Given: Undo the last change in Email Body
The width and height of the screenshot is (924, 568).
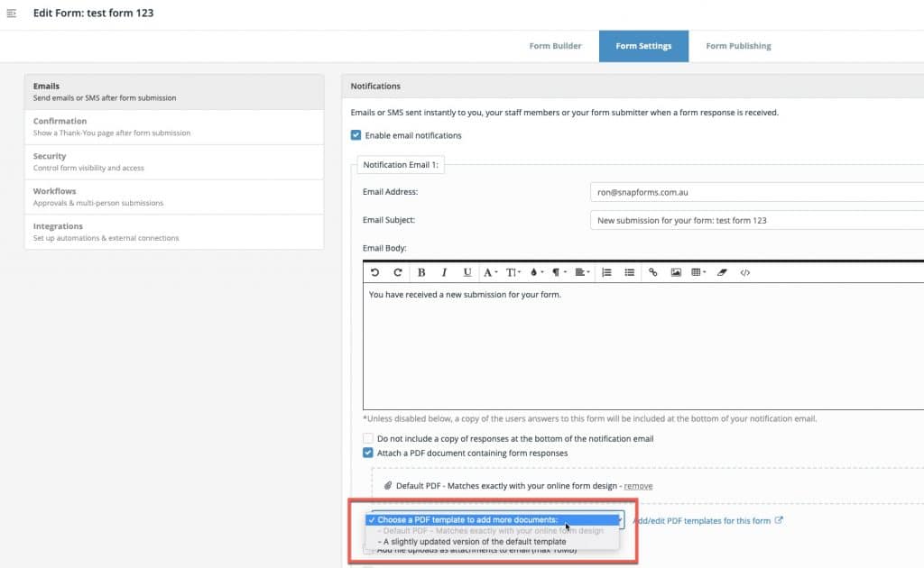Looking at the screenshot, I should click(x=377, y=271).
